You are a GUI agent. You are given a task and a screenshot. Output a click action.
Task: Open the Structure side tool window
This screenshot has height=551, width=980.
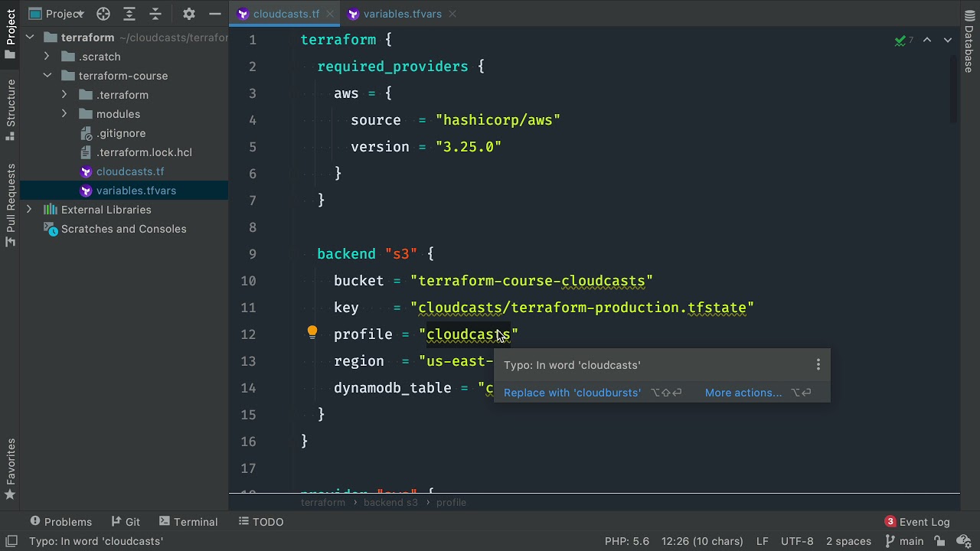point(11,109)
